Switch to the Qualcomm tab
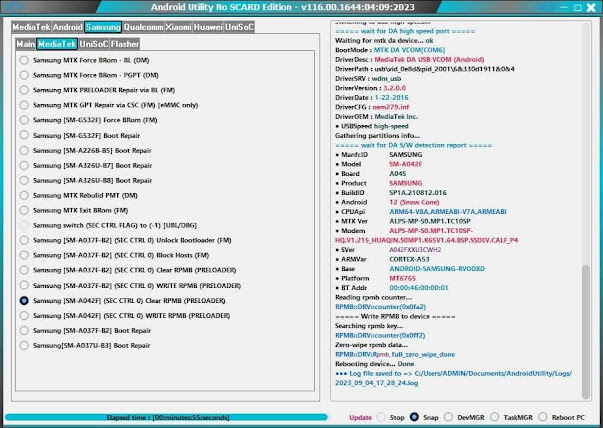The height and width of the screenshot is (428, 603). point(143,27)
